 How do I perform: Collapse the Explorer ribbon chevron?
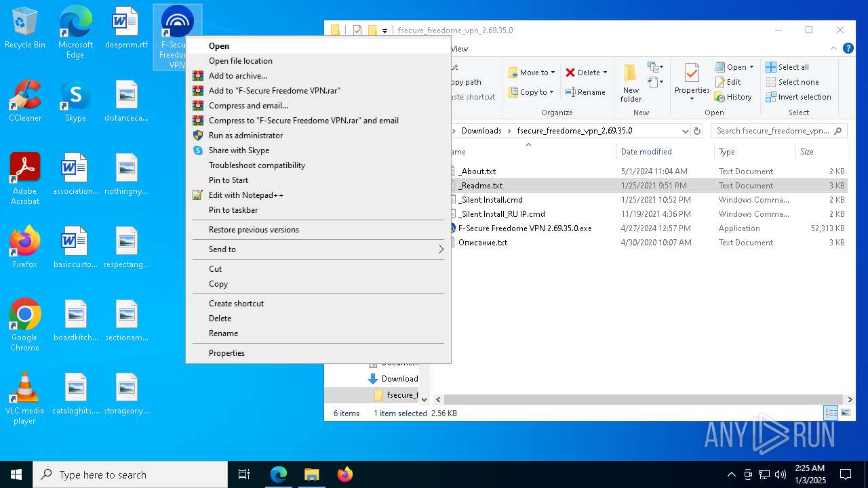833,49
